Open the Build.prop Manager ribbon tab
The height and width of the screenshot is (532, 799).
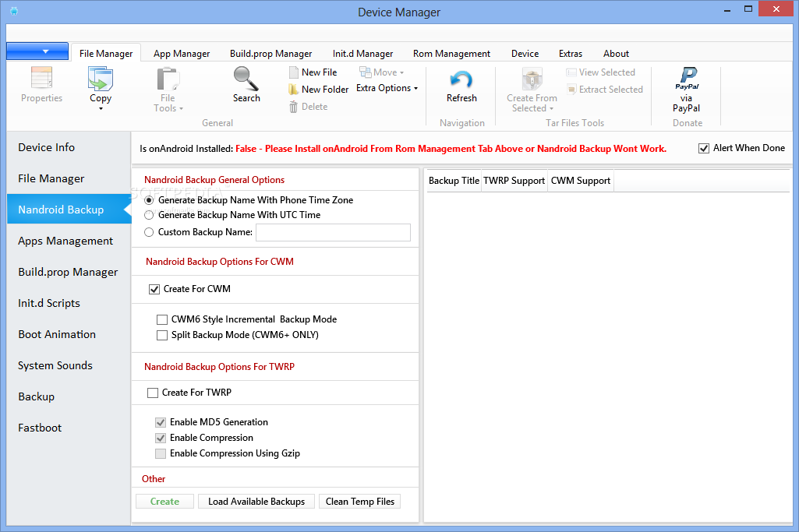pos(270,54)
